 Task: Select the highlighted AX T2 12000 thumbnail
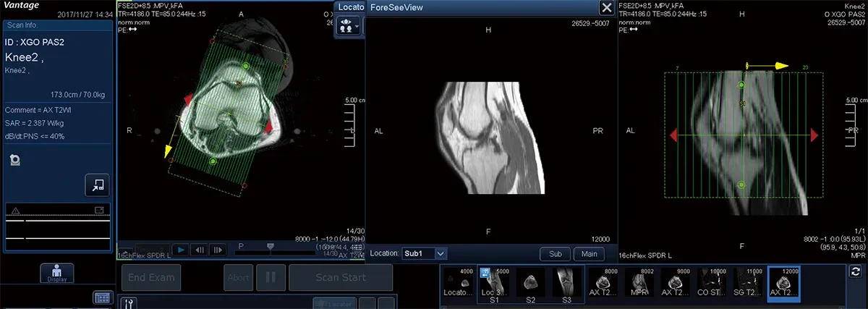click(x=784, y=284)
